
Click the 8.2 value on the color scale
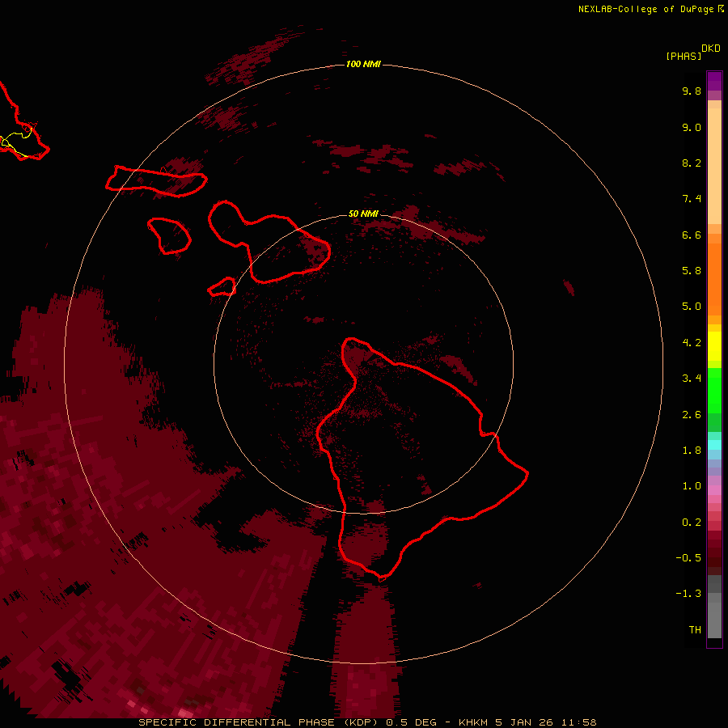[x=692, y=163]
